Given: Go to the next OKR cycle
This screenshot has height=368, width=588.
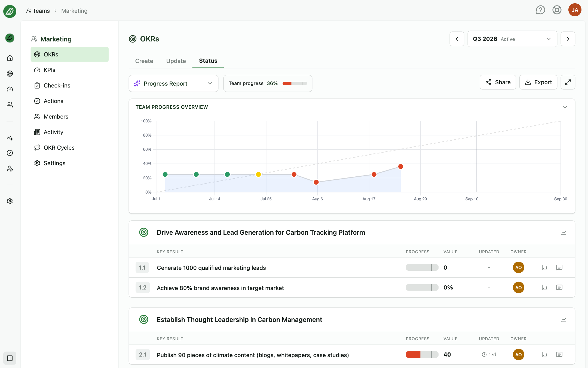Looking at the screenshot, I should (568, 39).
